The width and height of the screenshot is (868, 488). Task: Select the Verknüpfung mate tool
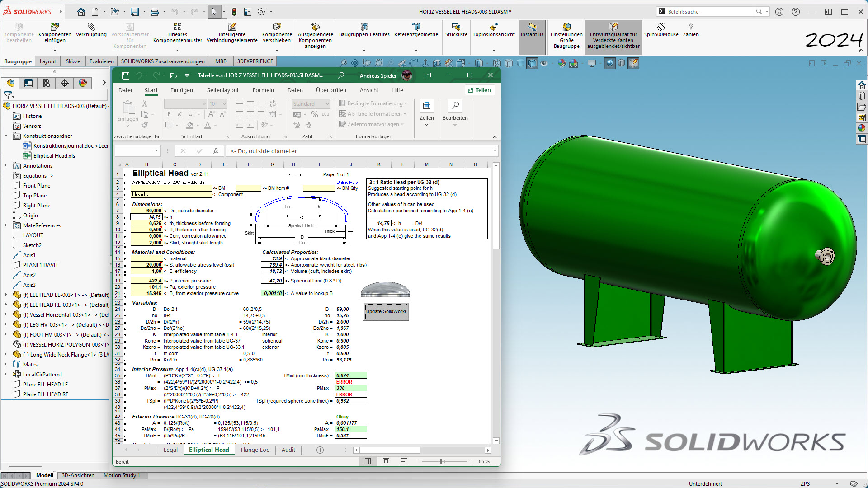point(91,30)
